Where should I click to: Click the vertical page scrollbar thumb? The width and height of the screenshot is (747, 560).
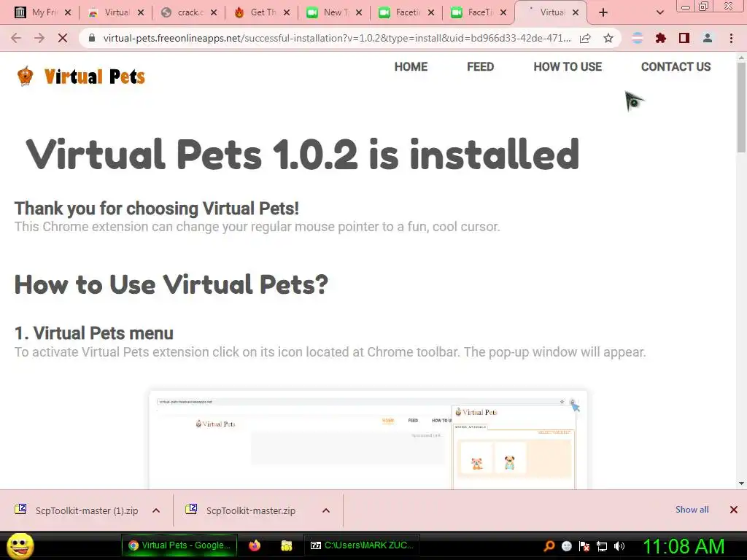741,107
